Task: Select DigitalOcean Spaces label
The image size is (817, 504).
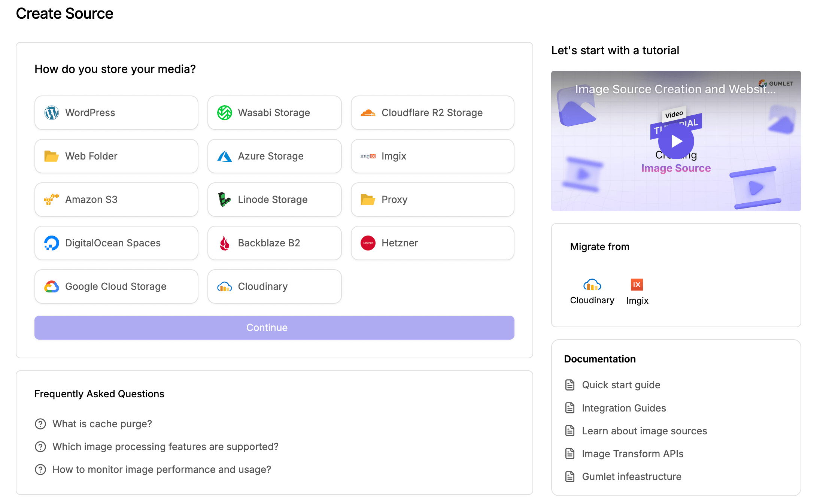Action: (x=113, y=243)
